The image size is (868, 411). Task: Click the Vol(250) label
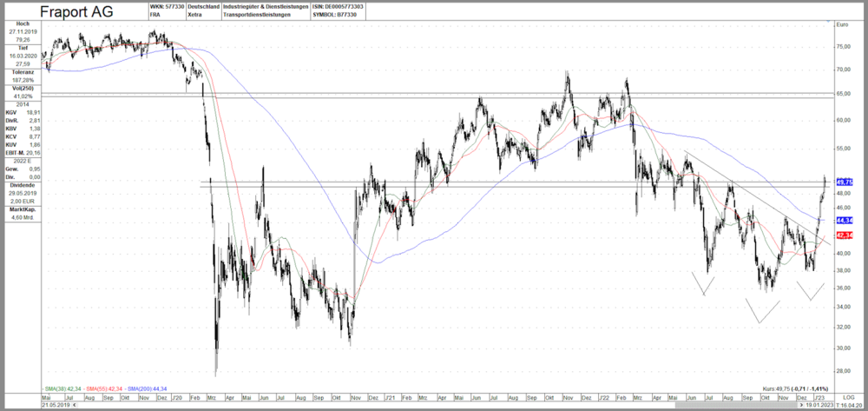click(23, 89)
